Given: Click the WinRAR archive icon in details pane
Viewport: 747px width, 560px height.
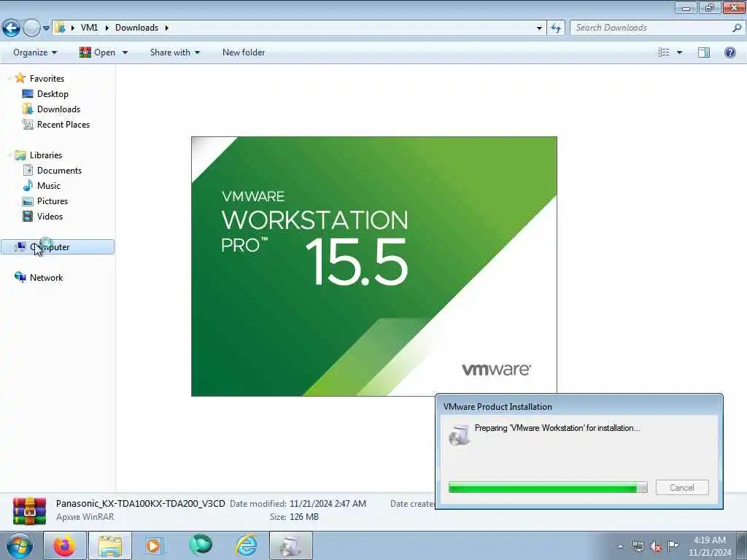Looking at the screenshot, I should point(29,511).
